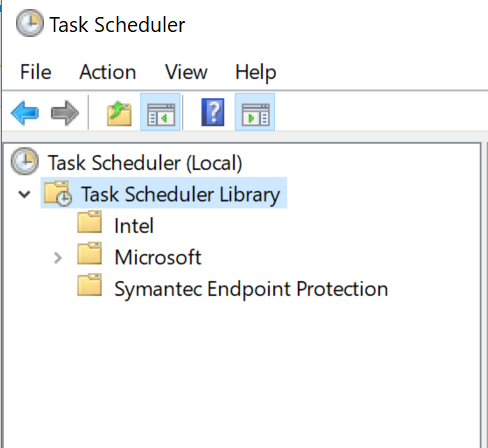Toggle Show/Hide Console Tree button
This screenshot has height=448, width=488.
point(161,112)
